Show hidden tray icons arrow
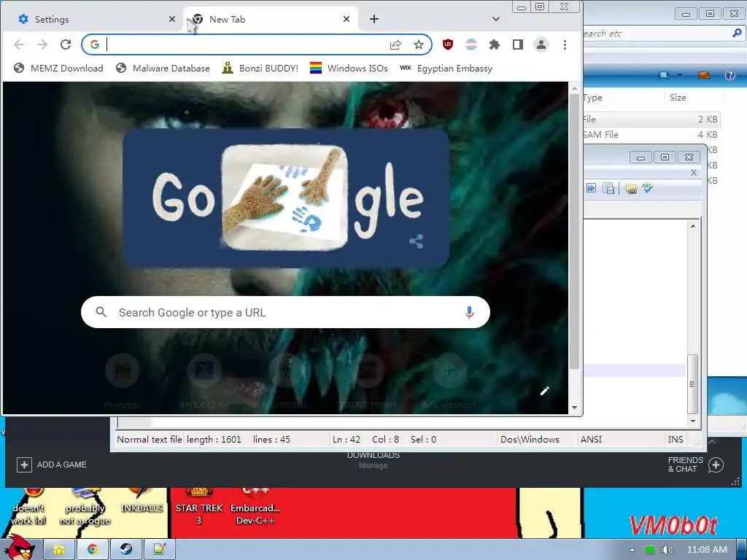 click(x=632, y=550)
